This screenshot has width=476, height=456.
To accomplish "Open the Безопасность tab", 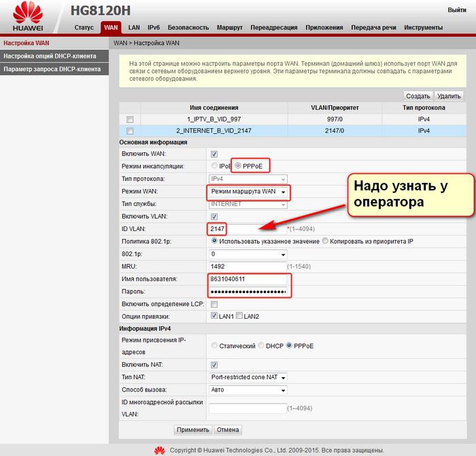I will tap(188, 28).
